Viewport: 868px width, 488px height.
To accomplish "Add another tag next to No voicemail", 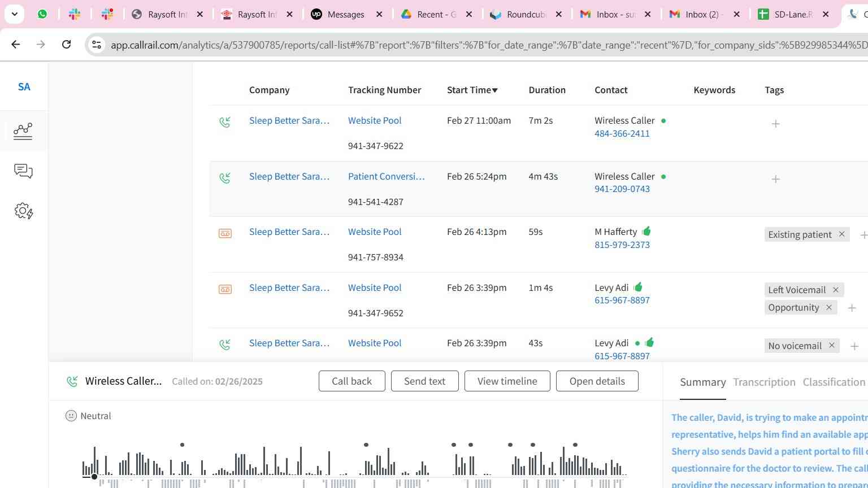I will coord(854,346).
